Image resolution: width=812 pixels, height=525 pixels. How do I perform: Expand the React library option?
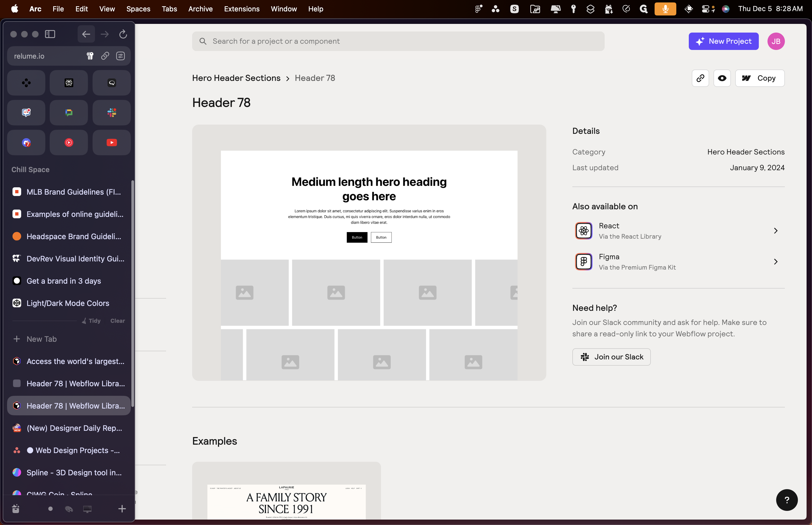click(678, 231)
